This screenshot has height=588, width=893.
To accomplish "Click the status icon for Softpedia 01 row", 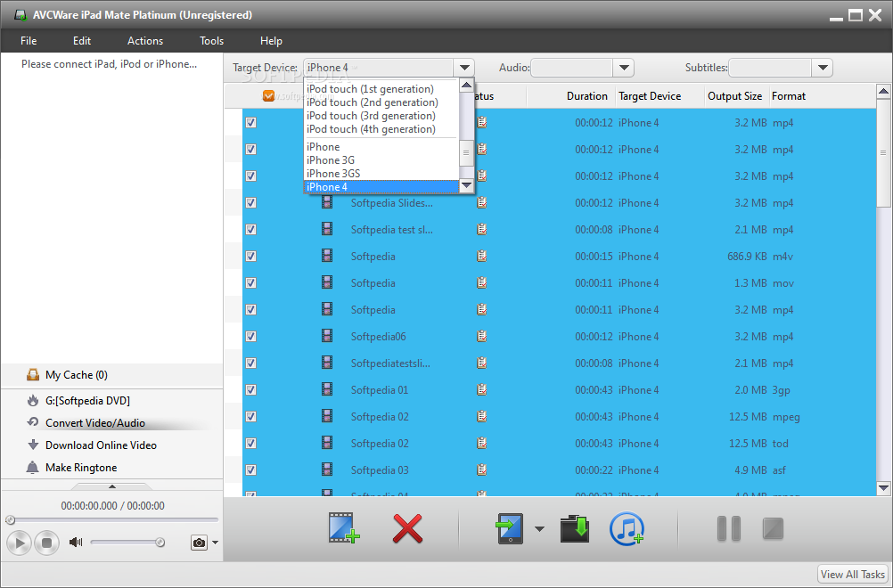I will 482,390.
